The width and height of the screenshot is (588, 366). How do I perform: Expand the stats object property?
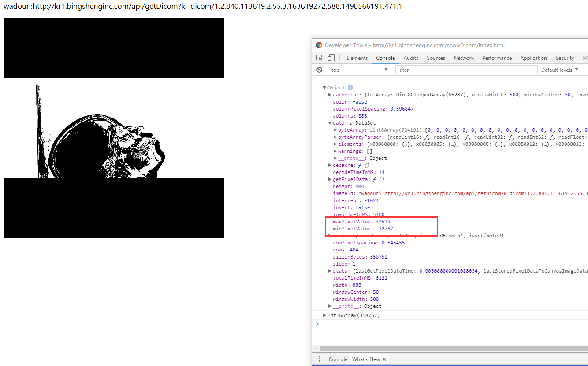click(x=329, y=271)
